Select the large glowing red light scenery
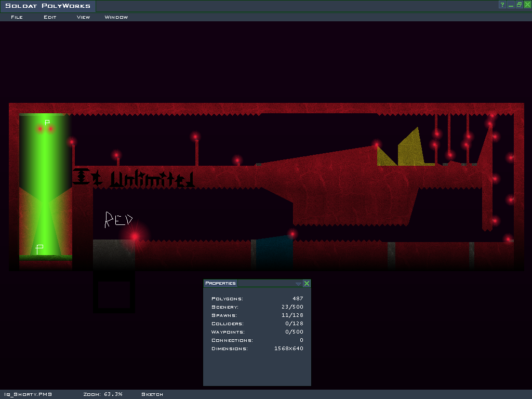This screenshot has height=399, width=532. point(135,236)
